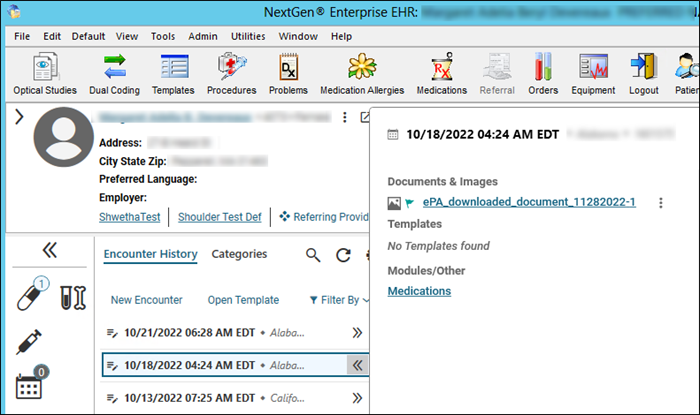This screenshot has width=700, height=415.
Task: Open the Filter By dropdown
Action: pos(340,300)
